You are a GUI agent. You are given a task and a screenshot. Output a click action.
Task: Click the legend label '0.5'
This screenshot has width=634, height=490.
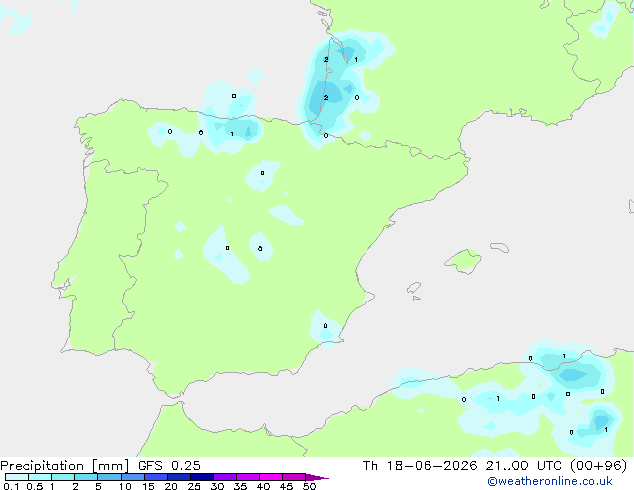(35, 486)
